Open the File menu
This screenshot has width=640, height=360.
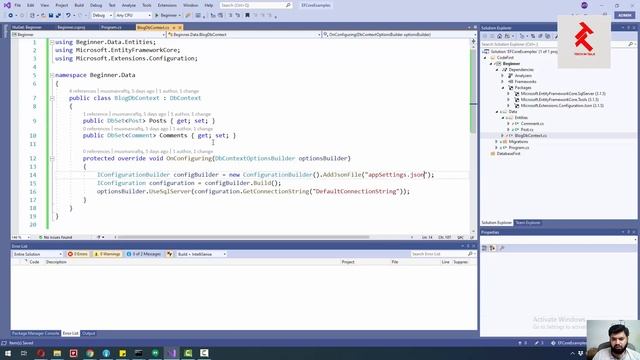pos(18,5)
